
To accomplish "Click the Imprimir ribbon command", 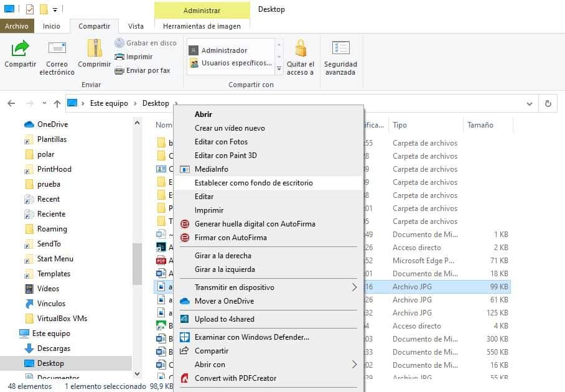I will (134, 57).
